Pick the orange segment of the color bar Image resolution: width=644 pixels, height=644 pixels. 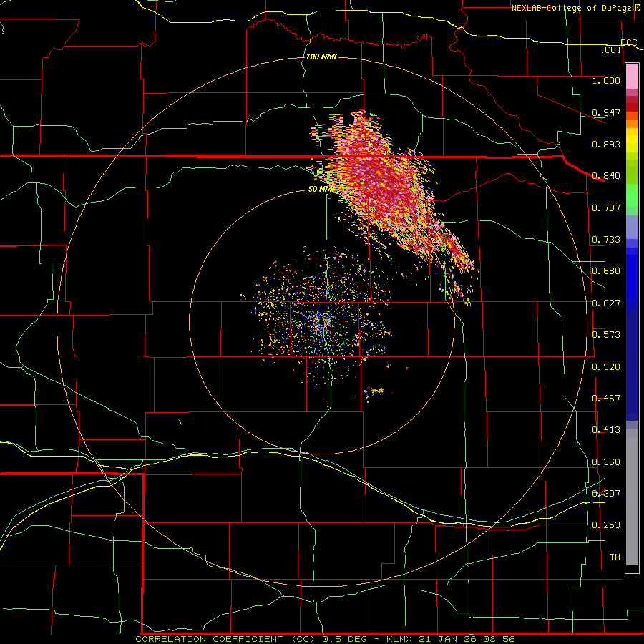pyautogui.click(x=632, y=120)
